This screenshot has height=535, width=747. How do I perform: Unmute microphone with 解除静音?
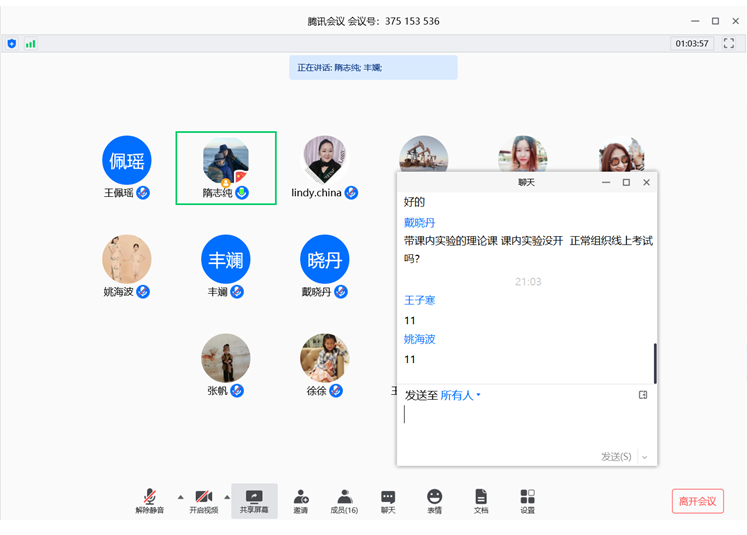(149, 501)
